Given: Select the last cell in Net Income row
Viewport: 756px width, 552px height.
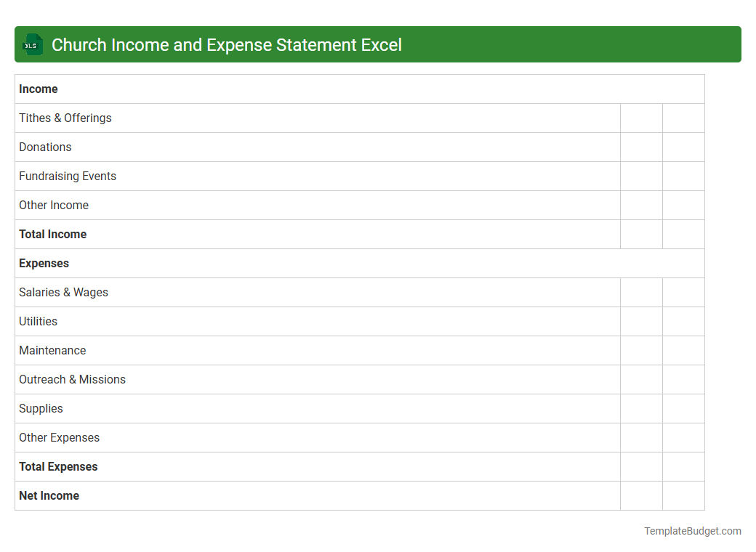Looking at the screenshot, I should pyautogui.click(x=683, y=495).
